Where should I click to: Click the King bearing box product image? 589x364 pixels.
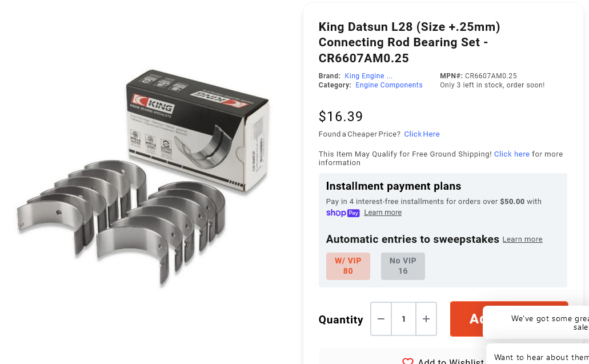[x=197, y=130]
